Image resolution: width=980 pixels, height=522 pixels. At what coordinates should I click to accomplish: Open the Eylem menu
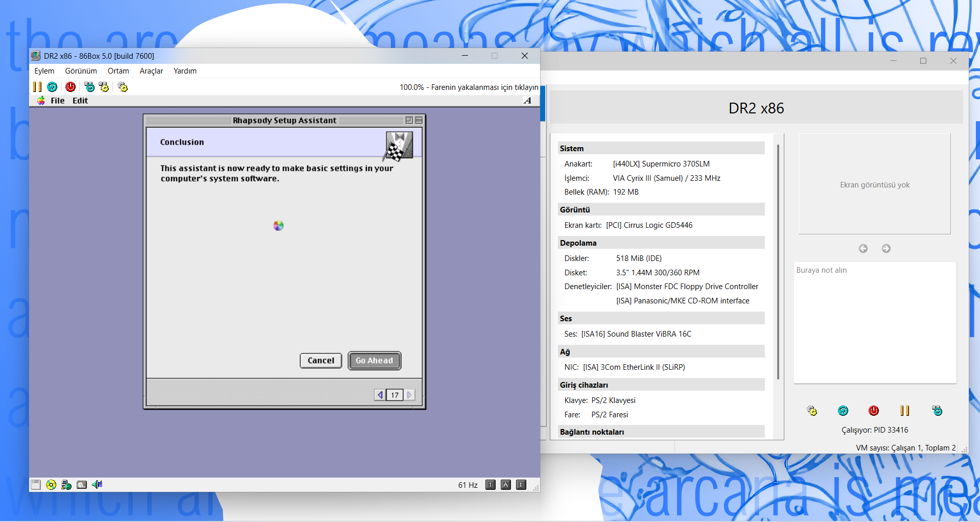pos(44,71)
